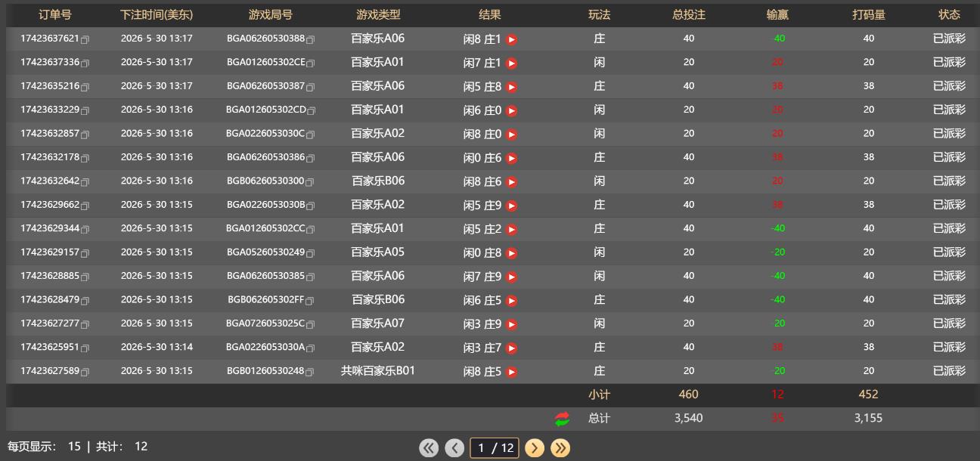
Task: Click the 订单号 column header
Action: (x=55, y=14)
